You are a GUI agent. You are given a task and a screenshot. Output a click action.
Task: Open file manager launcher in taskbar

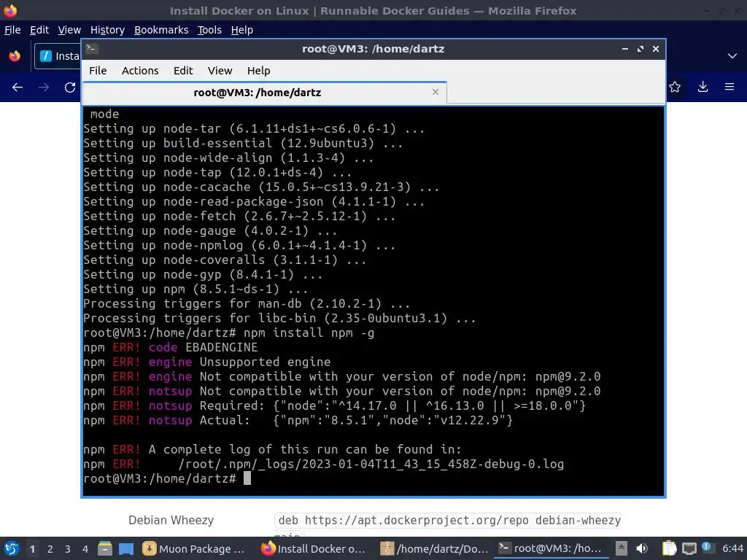[105, 548]
